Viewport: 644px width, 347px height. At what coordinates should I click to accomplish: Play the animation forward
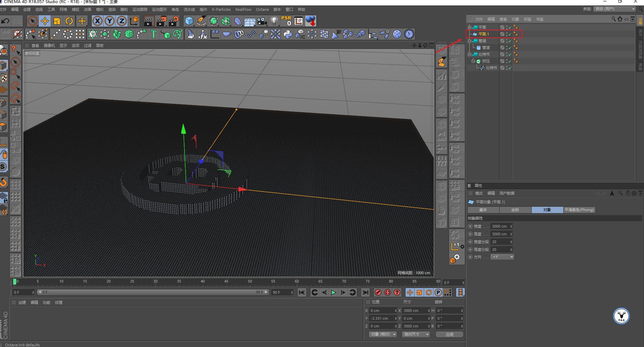(333, 292)
